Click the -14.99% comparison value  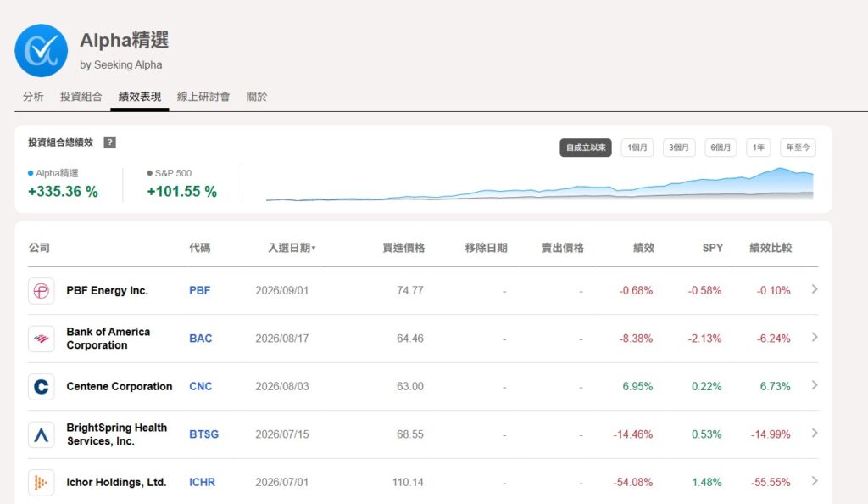[x=771, y=434]
